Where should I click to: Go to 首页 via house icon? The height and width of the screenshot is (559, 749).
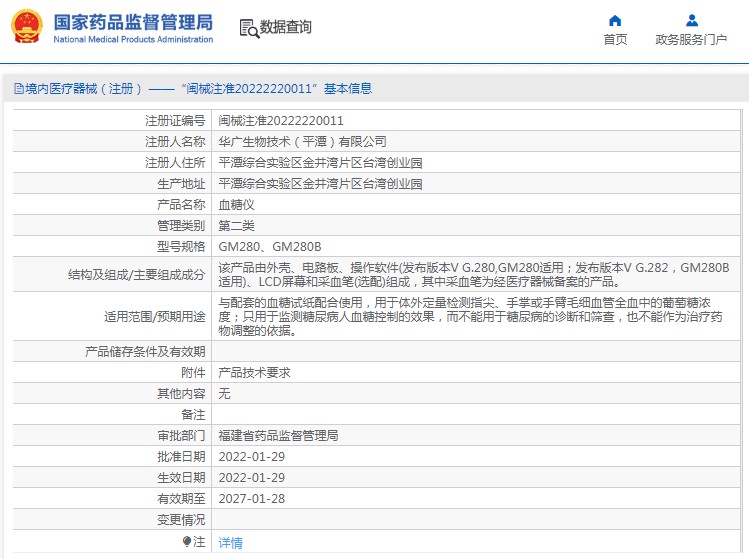(615, 21)
